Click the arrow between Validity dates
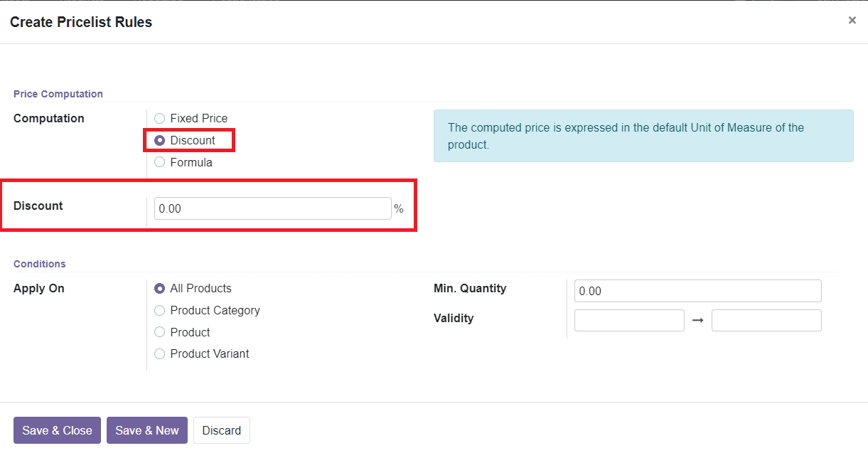 (697, 321)
